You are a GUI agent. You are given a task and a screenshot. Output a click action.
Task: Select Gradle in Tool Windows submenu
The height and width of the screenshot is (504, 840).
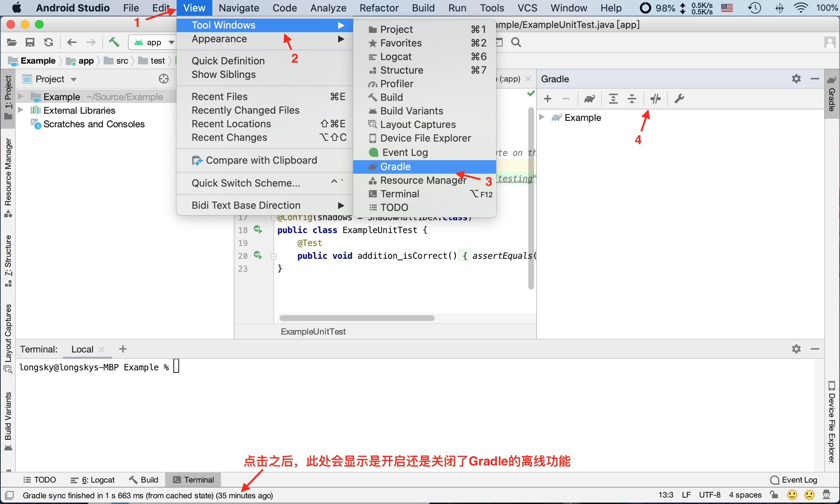425,167
